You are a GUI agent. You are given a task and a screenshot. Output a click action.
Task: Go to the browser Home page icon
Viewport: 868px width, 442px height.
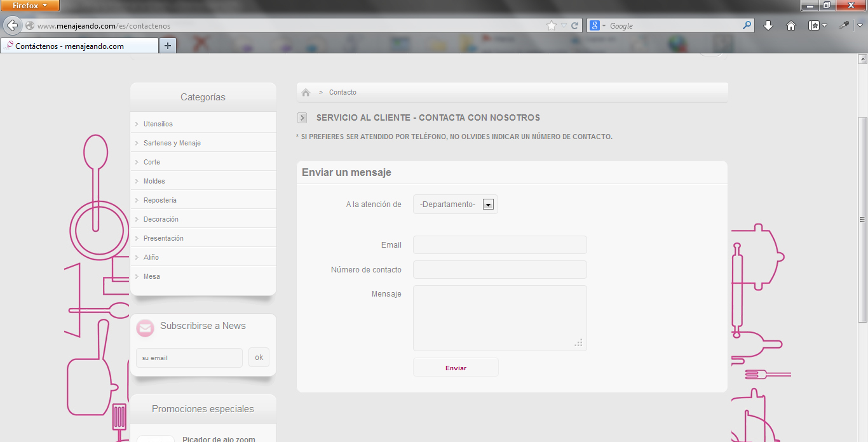[791, 26]
